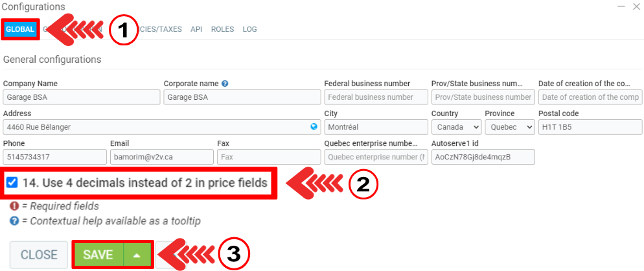Select the Postal code input
Screen dimensions: 644x271
[590, 127]
